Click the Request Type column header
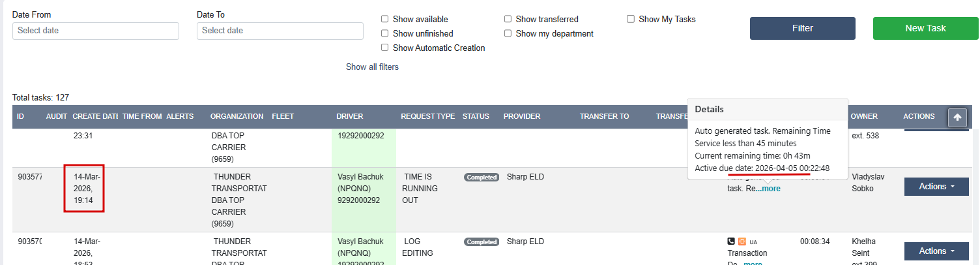Screen dimensions: 980x265 [427, 116]
